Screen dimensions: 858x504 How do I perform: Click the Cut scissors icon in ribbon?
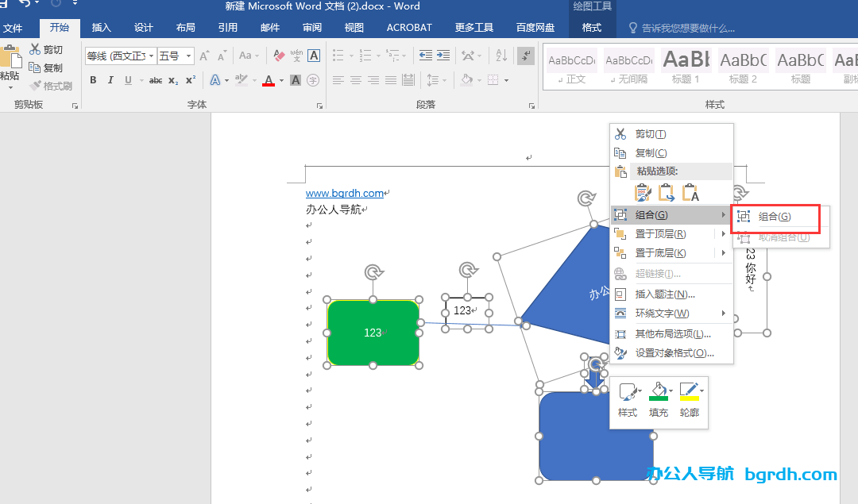(36, 50)
